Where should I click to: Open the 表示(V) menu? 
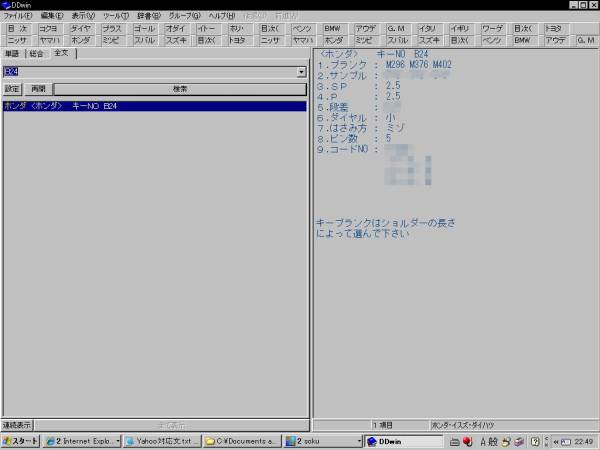tap(83, 16)
